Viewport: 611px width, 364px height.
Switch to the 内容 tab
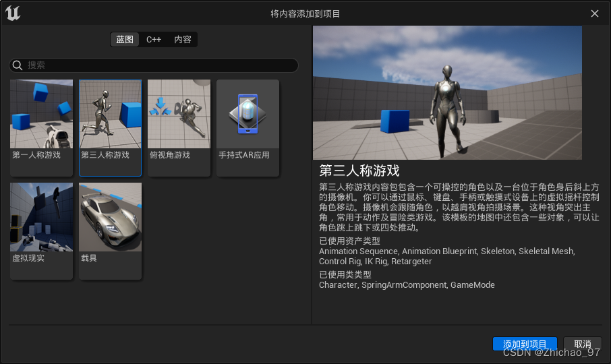pos(183,39)
